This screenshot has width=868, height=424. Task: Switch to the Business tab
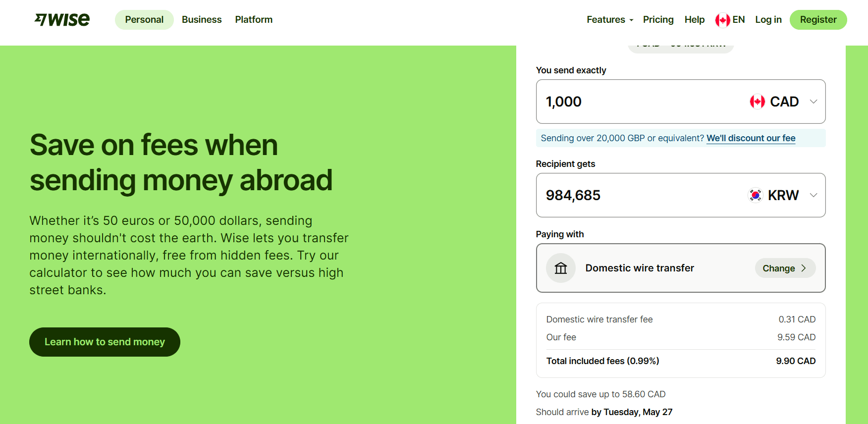point(202,19)
